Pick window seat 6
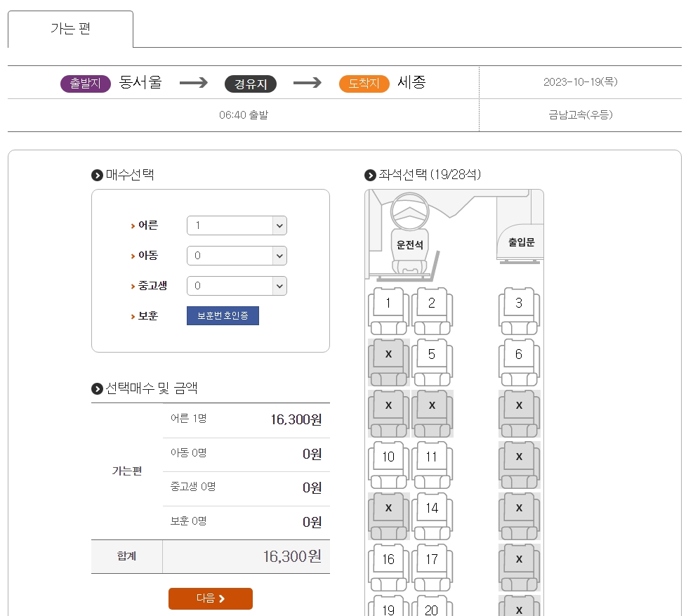 (x=519, y=355)
